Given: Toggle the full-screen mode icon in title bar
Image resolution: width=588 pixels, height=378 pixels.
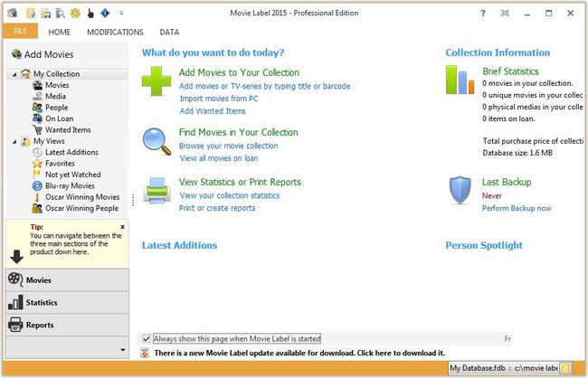Looking at the screenshot, I should coord(505,14).
